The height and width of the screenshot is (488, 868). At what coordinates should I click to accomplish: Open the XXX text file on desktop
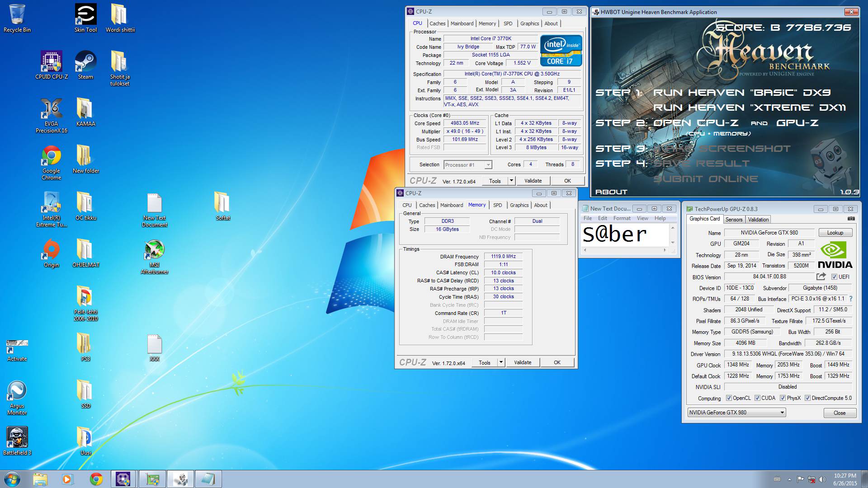155,347
